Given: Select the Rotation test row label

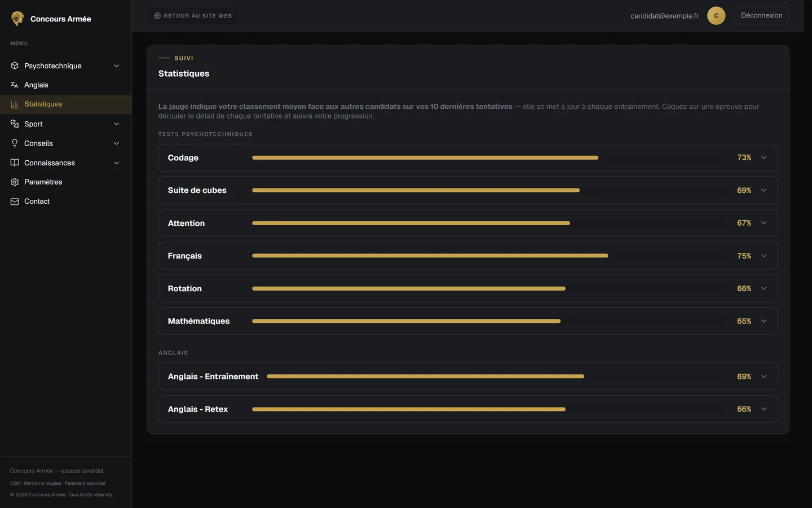Looking at the screenshot, I should point(184,288).
